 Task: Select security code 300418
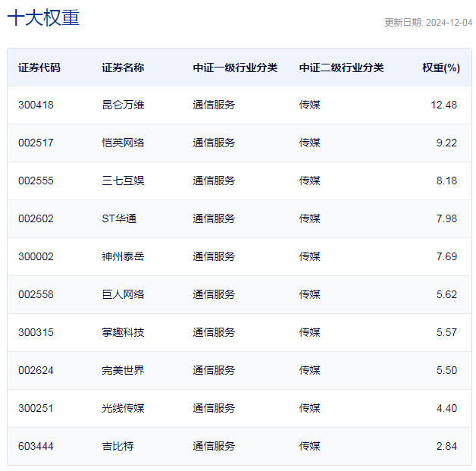pos(36,105)
